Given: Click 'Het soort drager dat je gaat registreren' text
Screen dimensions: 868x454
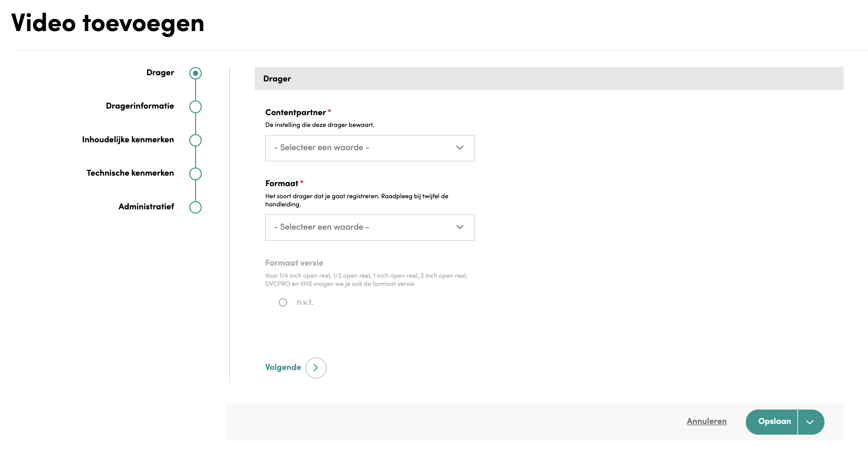Looking at the screenshot, I should pyautogui.click(x=357, y=200).
